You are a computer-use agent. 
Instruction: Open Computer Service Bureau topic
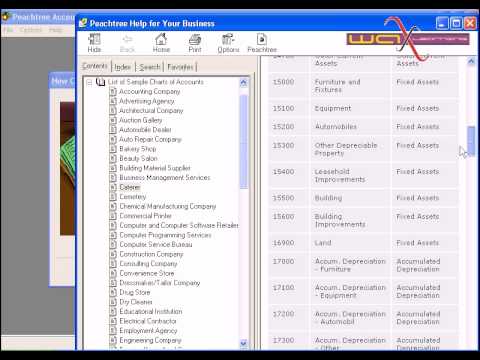click(156, 244)
